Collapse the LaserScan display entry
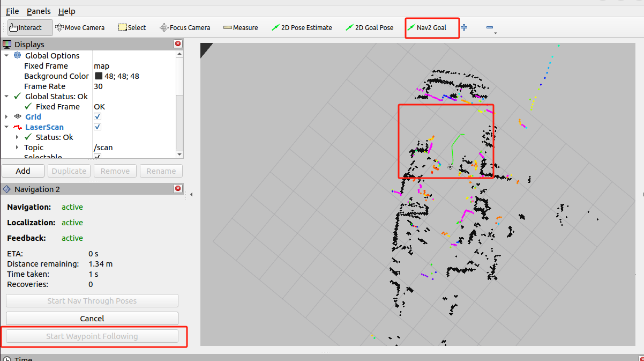The image size is (644, 361). click(x=6, y=127)
